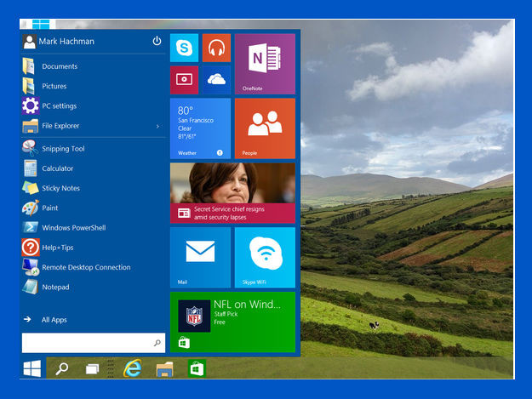This screenshot has width=532, height=399.
Task: Open Task View on taskbar
Action: [x=92, y=369]
